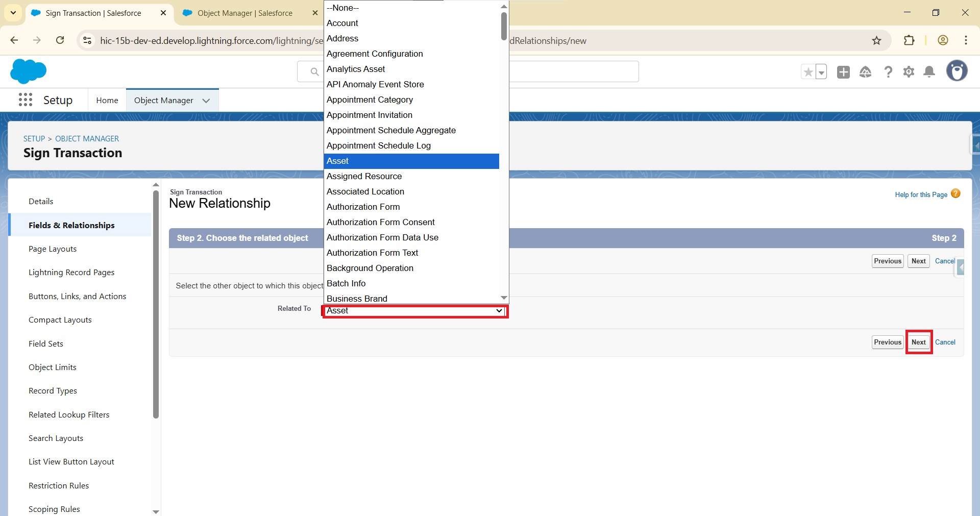Select Appointment Invitation option

coord(411,115)
